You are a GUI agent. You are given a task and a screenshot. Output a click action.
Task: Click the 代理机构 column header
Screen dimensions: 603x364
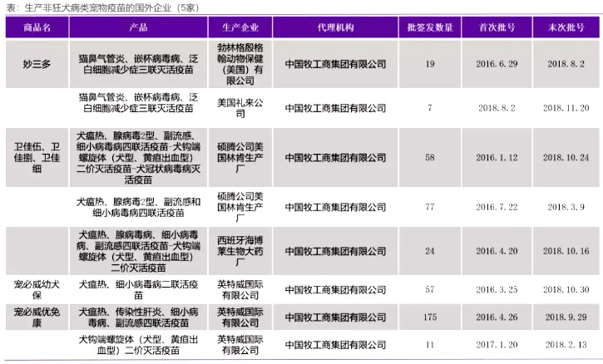335,27
